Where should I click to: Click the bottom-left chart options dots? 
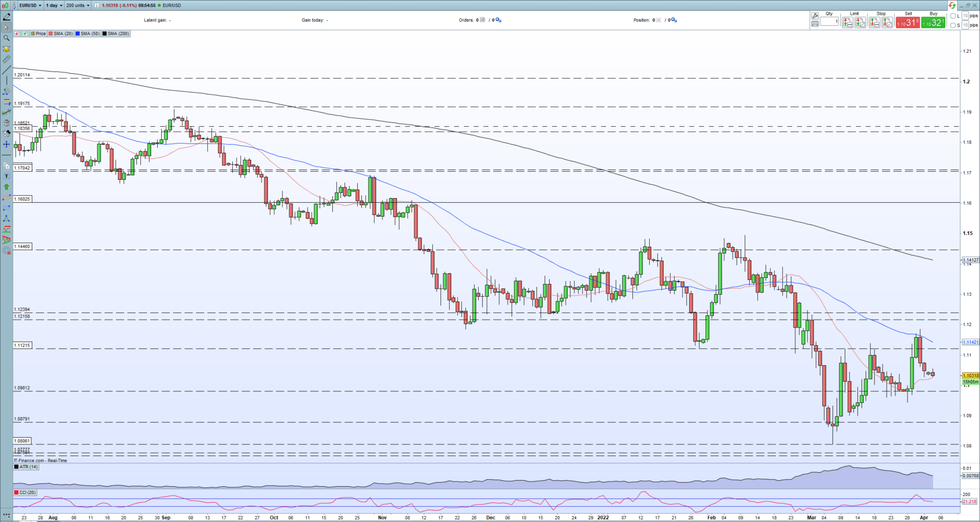point(7,515)
